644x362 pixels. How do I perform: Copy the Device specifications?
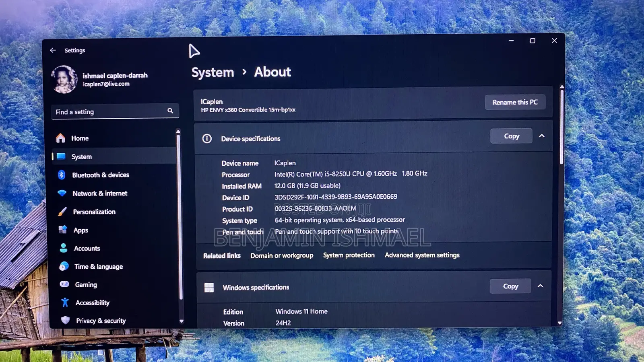pyautogui.click(x=512, y=136)
